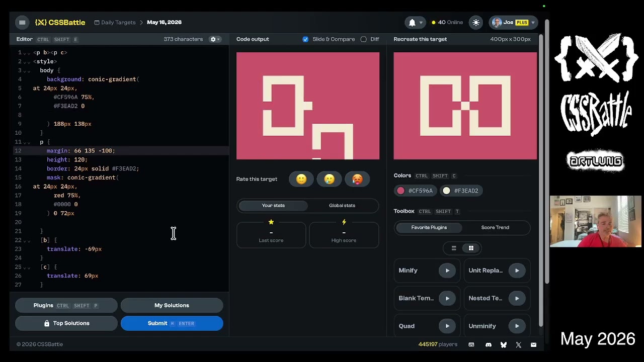
Task: Run the Unit Replace plugin
Action: [517, 270]
